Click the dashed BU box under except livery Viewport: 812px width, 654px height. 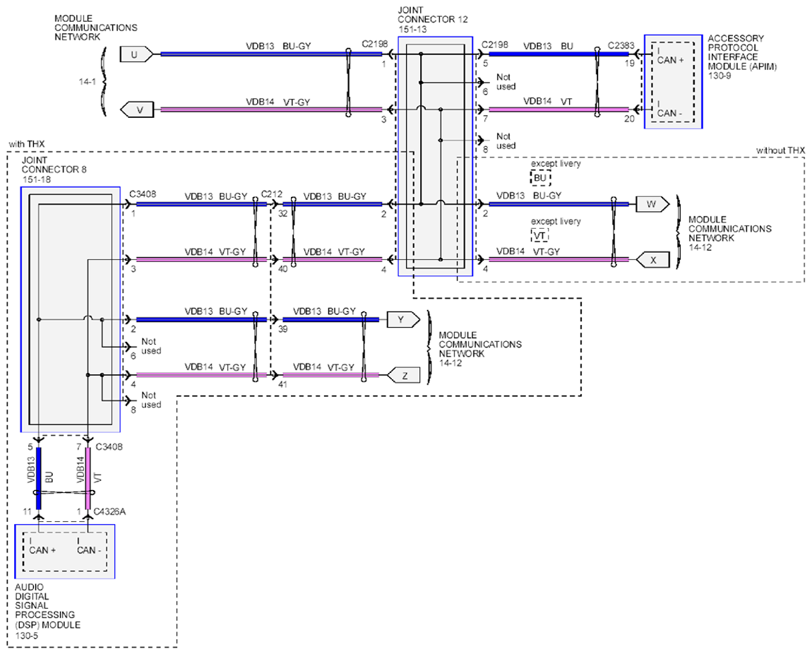click(x=540, y=177)
